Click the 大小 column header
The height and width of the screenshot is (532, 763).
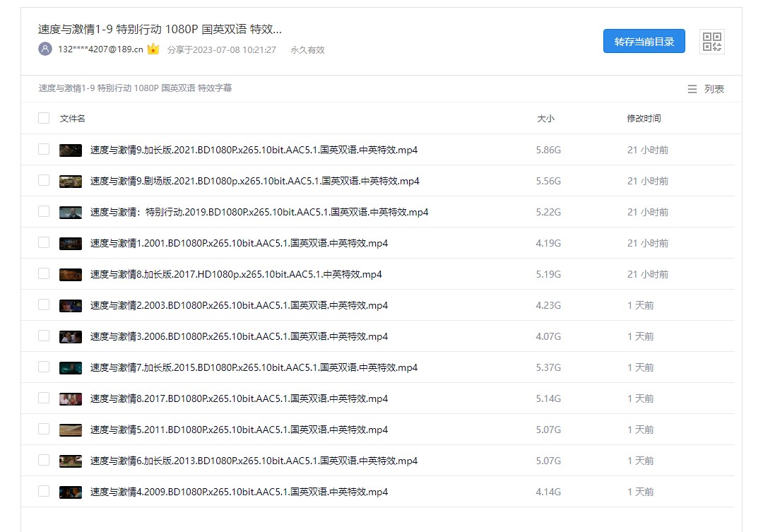pyautogui.click(x=545, y=118)
